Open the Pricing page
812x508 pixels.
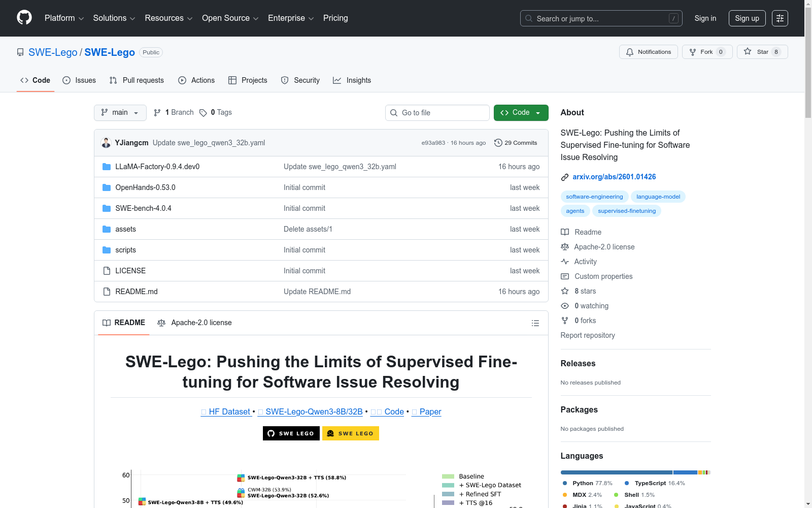[335, 18]
